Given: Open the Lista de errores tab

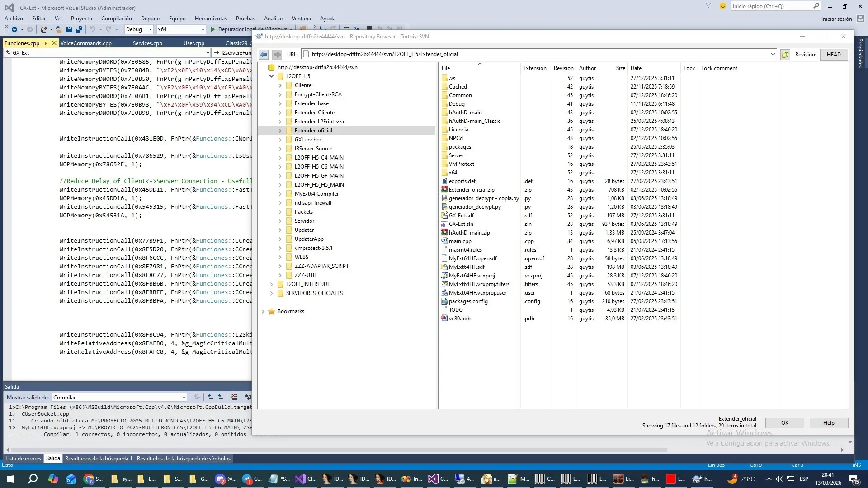Looking at the screenshot, I should pyautogui.click(x=23, y=459).
